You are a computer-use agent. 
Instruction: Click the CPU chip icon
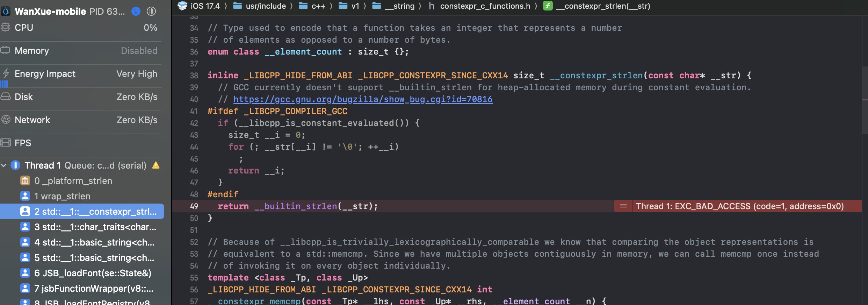(5, 27)
